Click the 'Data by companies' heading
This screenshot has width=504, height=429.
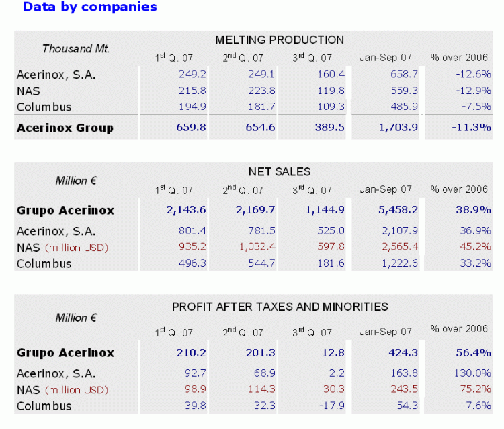tap(90, 7)
